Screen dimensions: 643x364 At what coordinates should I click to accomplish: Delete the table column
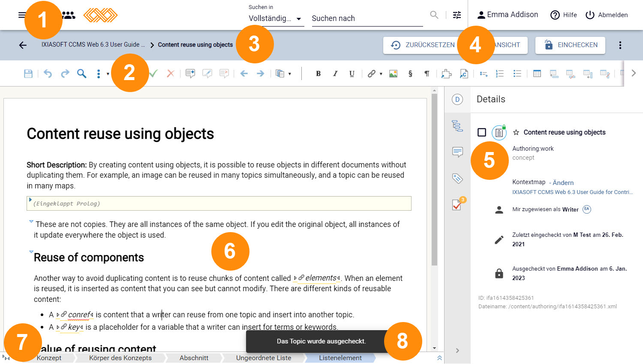tap(605, 74)
